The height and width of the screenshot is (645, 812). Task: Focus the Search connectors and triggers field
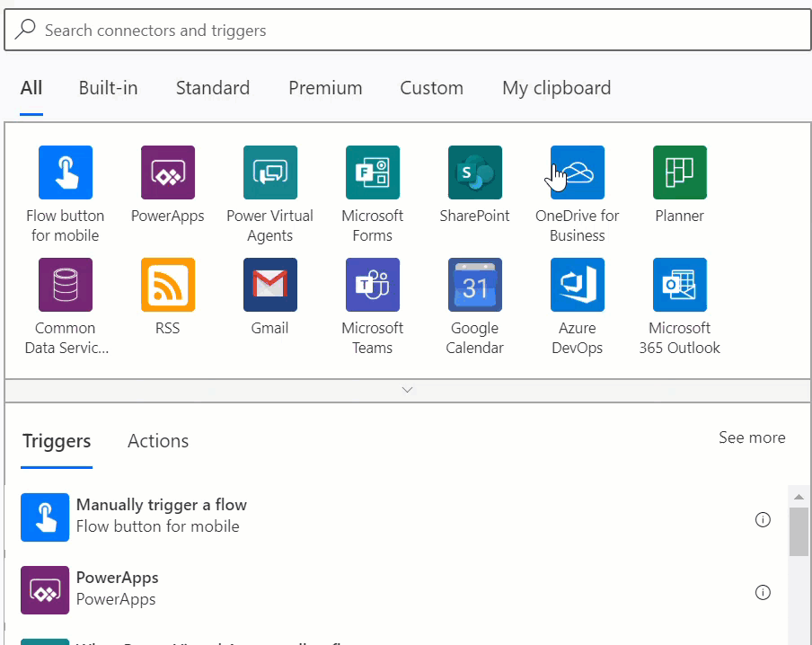point(408,30)
